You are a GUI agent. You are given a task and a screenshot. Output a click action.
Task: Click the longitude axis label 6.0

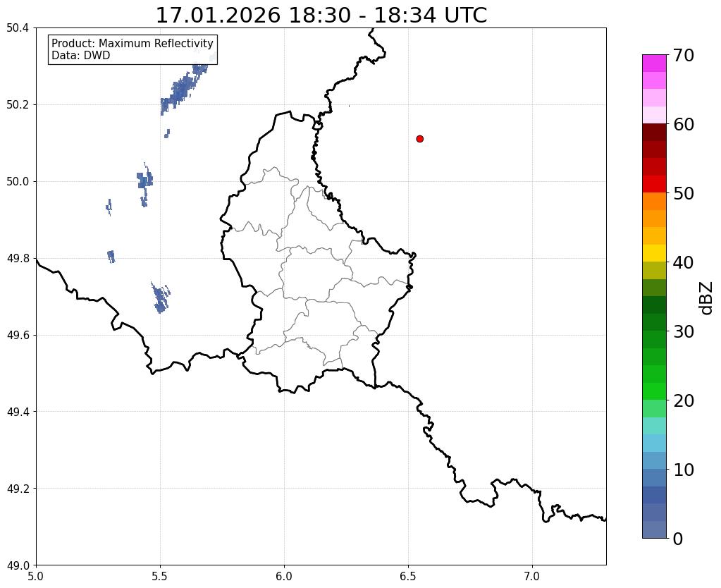(284, 576)
